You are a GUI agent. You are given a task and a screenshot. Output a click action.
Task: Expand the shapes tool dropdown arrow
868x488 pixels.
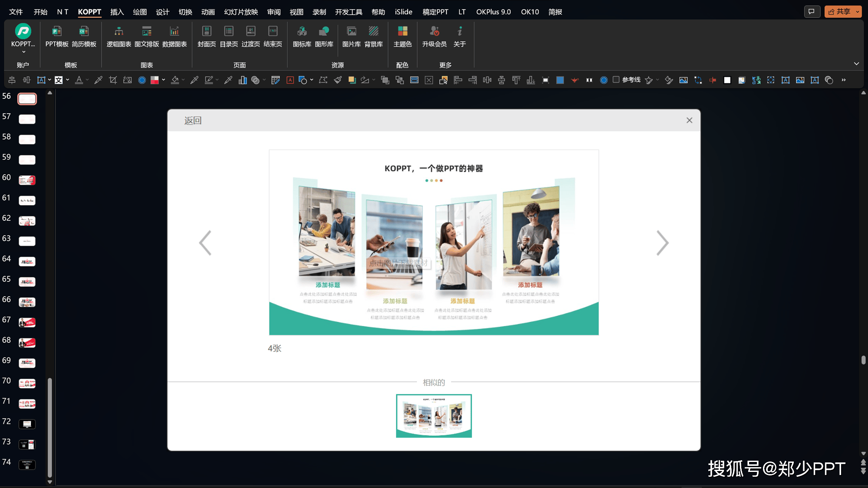(312, 80)
